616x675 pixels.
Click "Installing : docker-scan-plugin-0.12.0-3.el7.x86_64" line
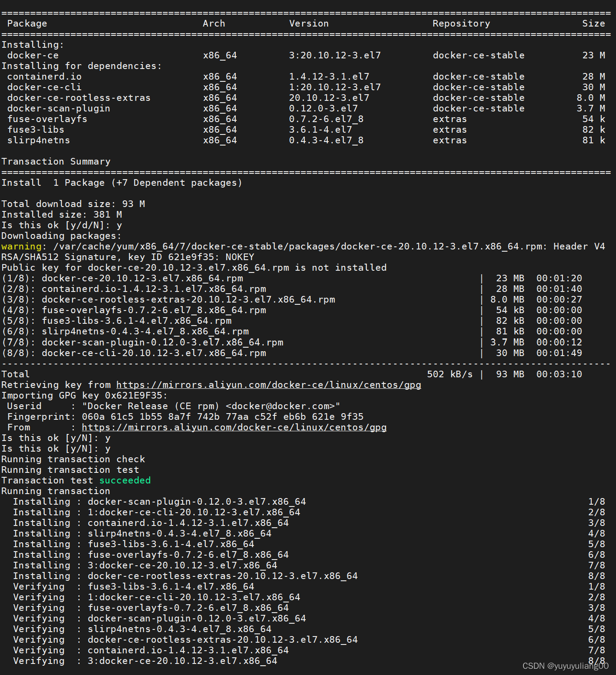coord(309,502)
